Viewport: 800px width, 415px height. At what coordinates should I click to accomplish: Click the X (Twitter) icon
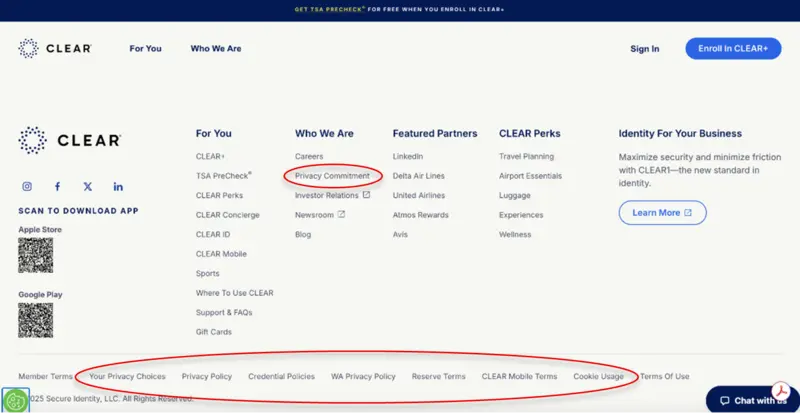[x=88, y=187]
